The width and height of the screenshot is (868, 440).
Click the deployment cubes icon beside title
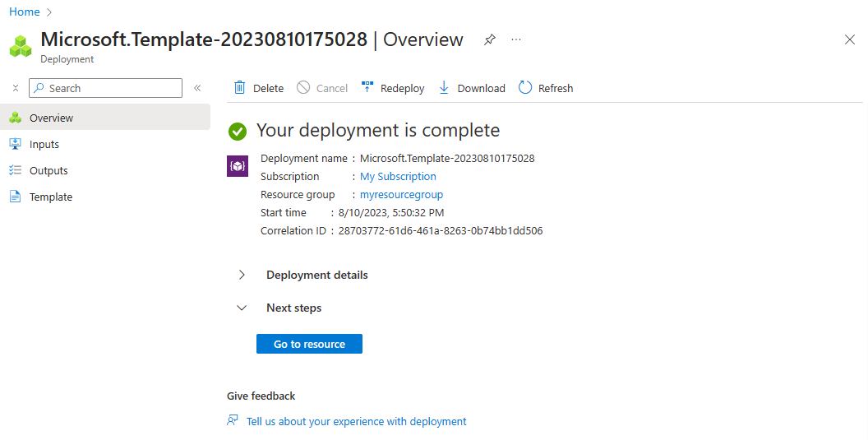tap(21, 46)
